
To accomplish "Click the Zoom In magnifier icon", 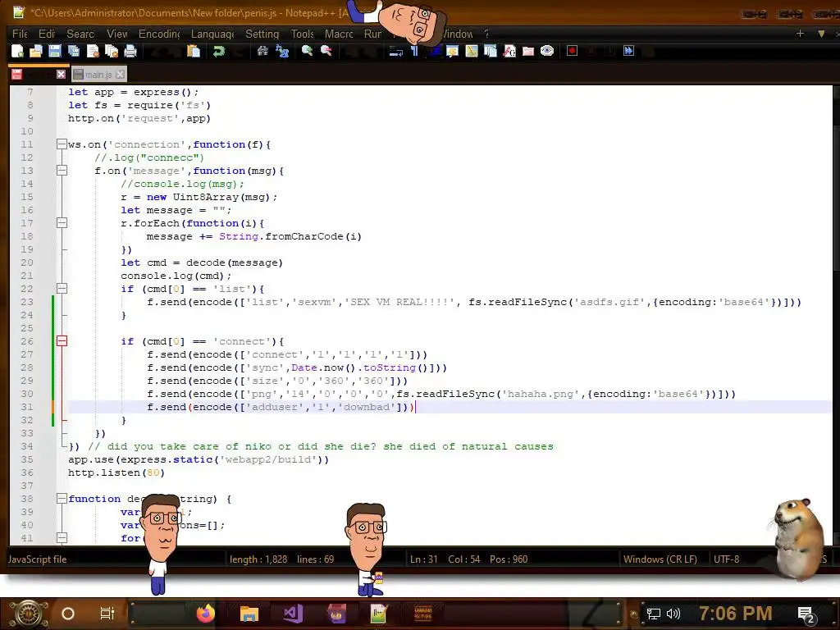I will click(x=307, y=51).
